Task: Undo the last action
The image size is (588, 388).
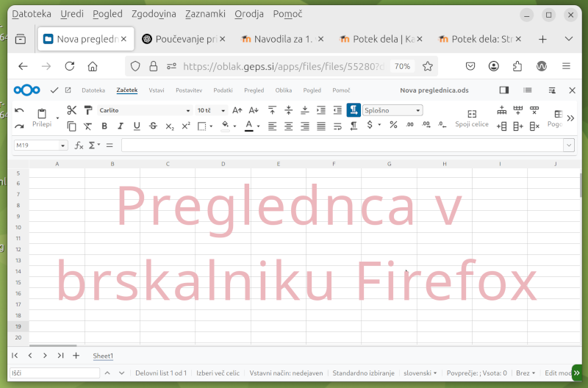Action: (x=19, y=110)
